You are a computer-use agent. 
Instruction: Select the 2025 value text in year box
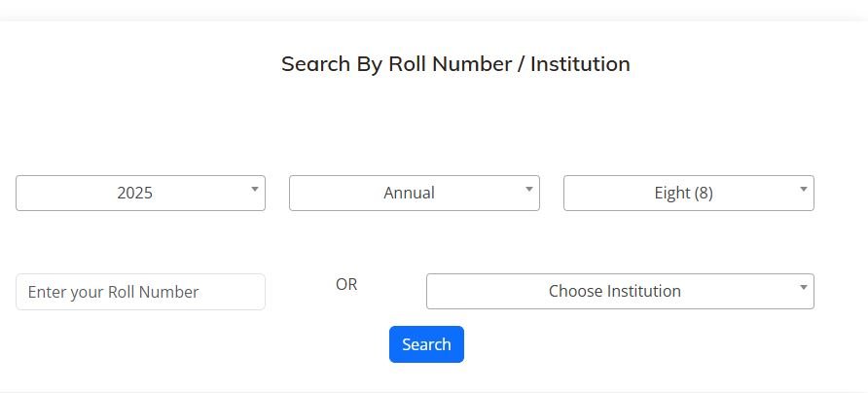pos(134,193)
